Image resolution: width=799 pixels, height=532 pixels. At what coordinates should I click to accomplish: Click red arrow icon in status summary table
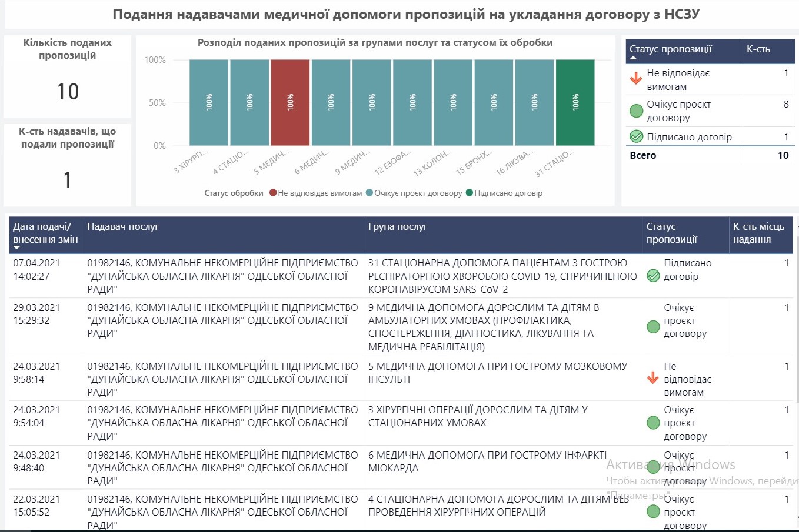(636, 78)
